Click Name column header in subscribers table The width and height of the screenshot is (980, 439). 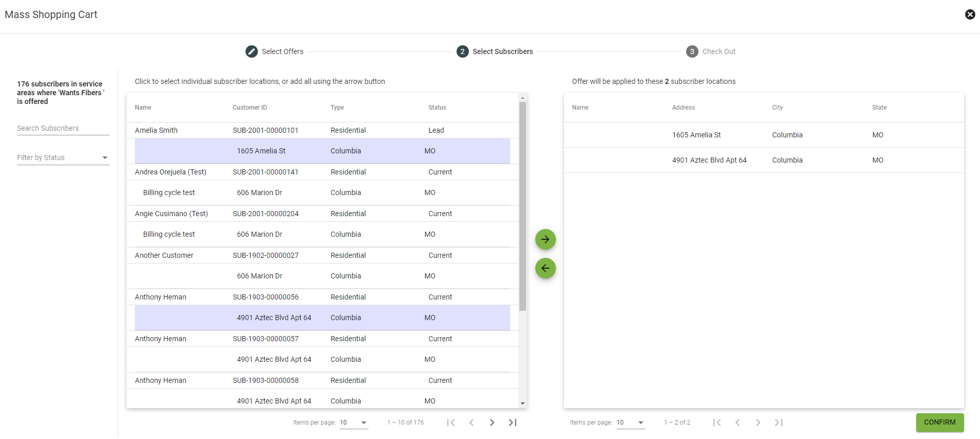143,108
